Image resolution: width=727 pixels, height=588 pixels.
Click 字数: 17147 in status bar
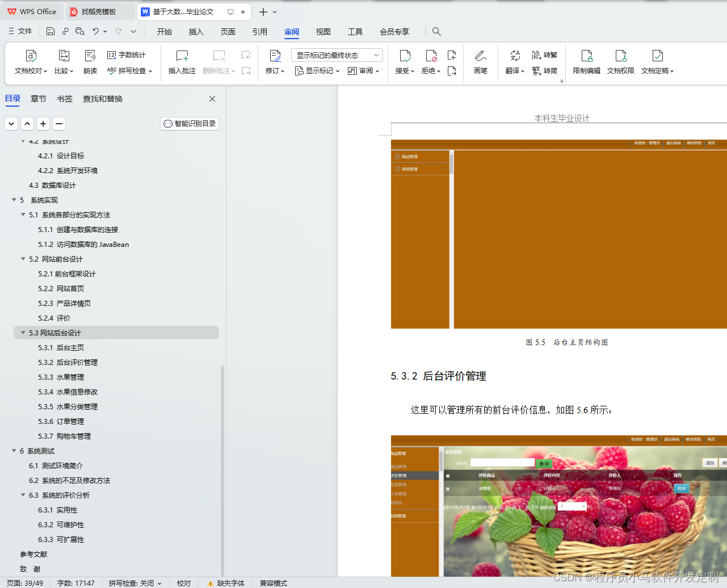coord(76,583)
